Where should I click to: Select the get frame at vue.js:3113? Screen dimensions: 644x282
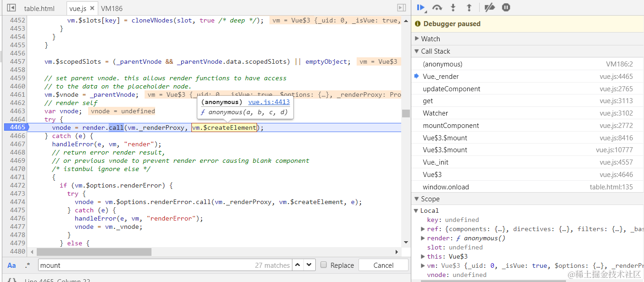coord(527,101)
